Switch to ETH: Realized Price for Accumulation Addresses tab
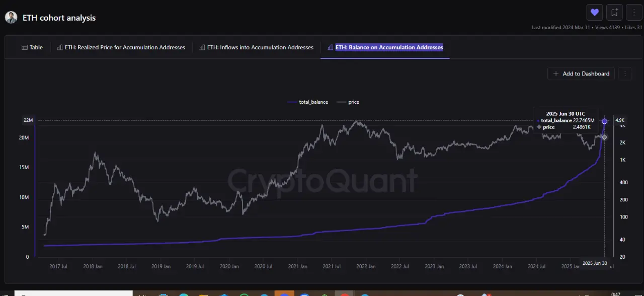This screenshot has height=296, width=644. (125, 47)
